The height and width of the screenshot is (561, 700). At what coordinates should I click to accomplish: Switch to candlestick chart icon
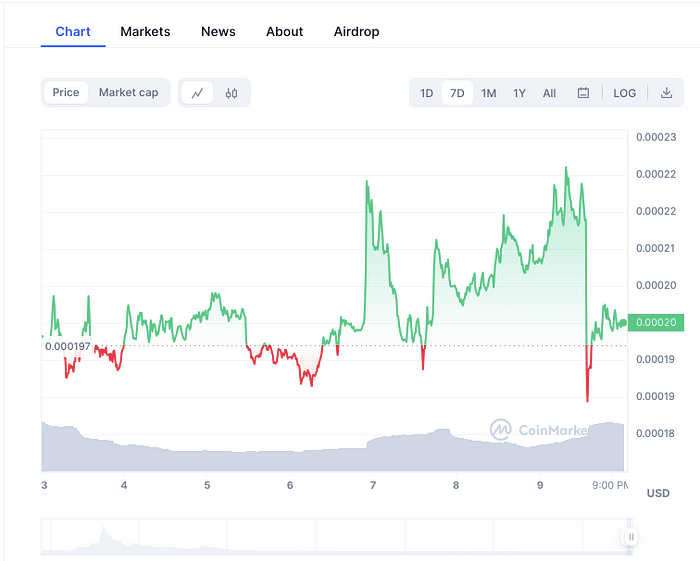point(231,93)
